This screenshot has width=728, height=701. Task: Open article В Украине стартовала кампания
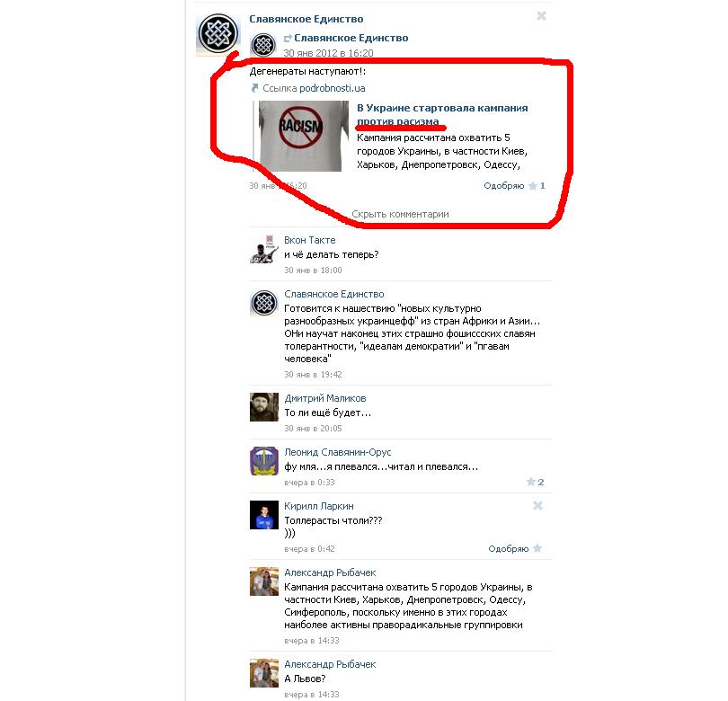pyautogui.click(x=442, y=114)
